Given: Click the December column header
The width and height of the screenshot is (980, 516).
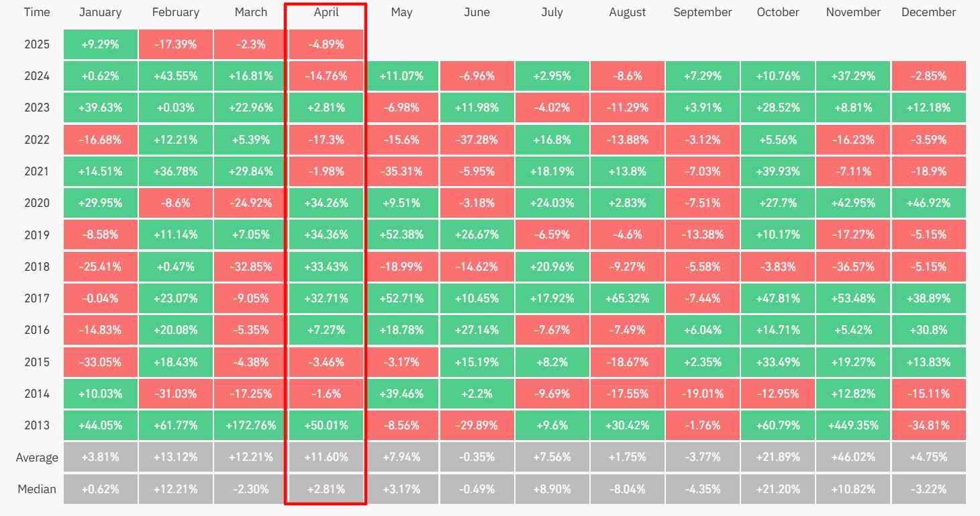Looking at the screenshot, I should pos(928,12).
